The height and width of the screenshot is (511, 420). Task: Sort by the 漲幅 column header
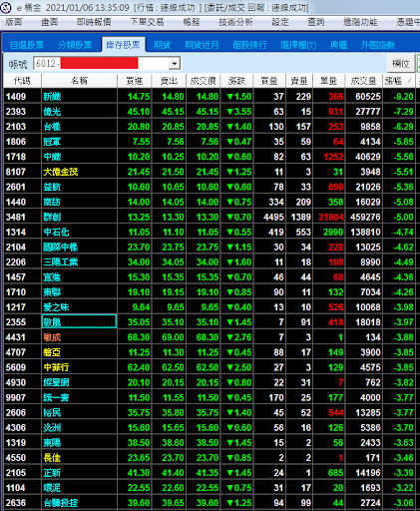399,81
